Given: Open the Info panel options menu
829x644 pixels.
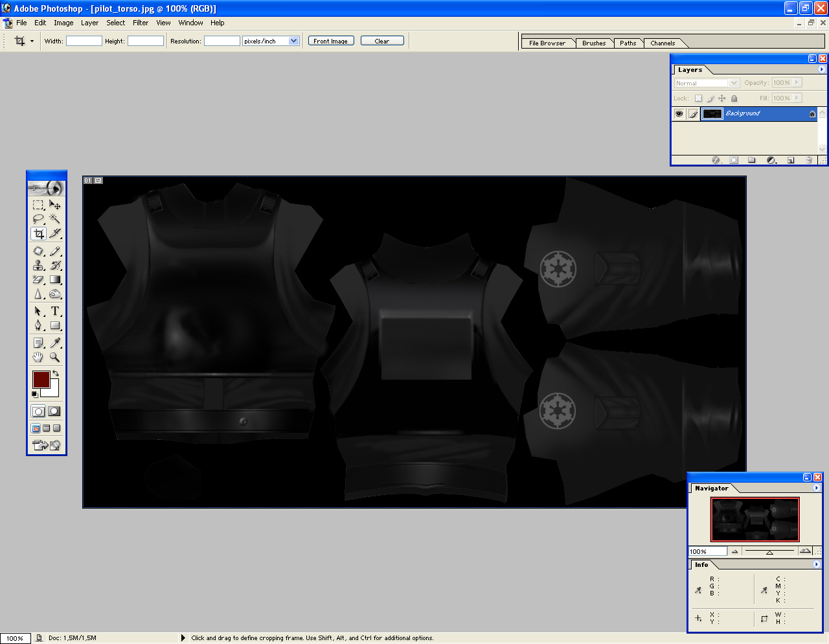Looking at the screenshot, I should (816, 564).
